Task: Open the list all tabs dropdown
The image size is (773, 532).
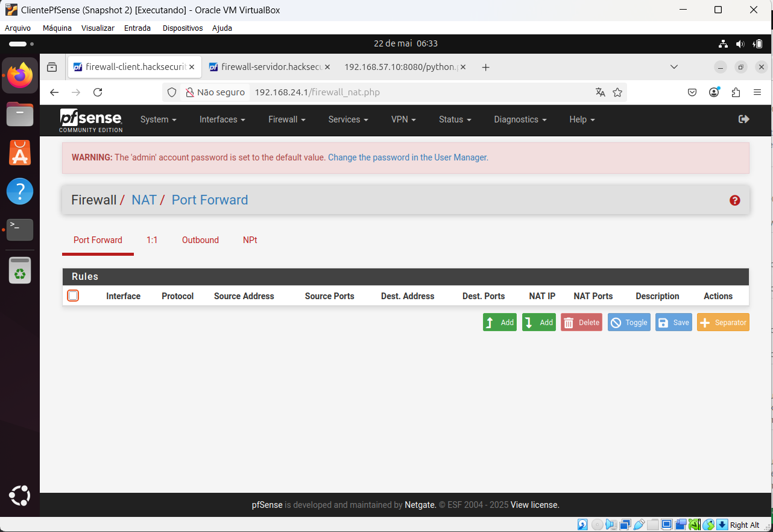Action: click(x=674, y=67)
